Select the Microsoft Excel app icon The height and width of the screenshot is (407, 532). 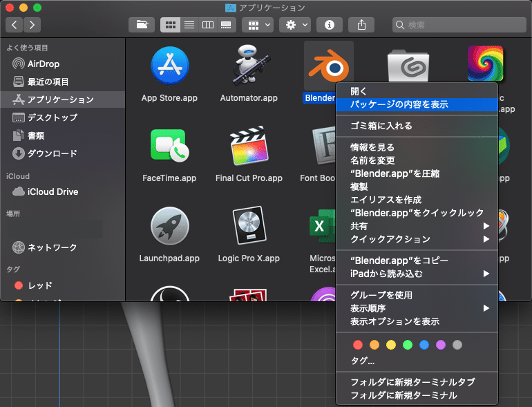(323, 226)
